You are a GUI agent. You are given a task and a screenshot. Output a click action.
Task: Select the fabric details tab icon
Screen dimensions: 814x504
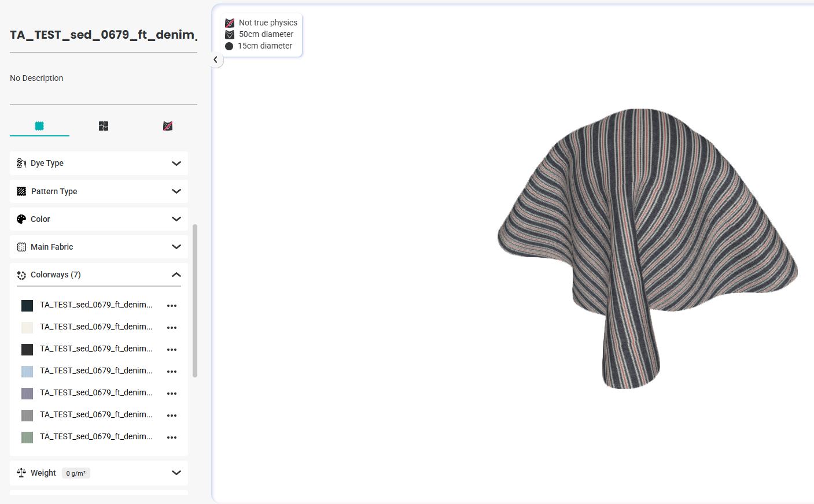pos(39,126)
